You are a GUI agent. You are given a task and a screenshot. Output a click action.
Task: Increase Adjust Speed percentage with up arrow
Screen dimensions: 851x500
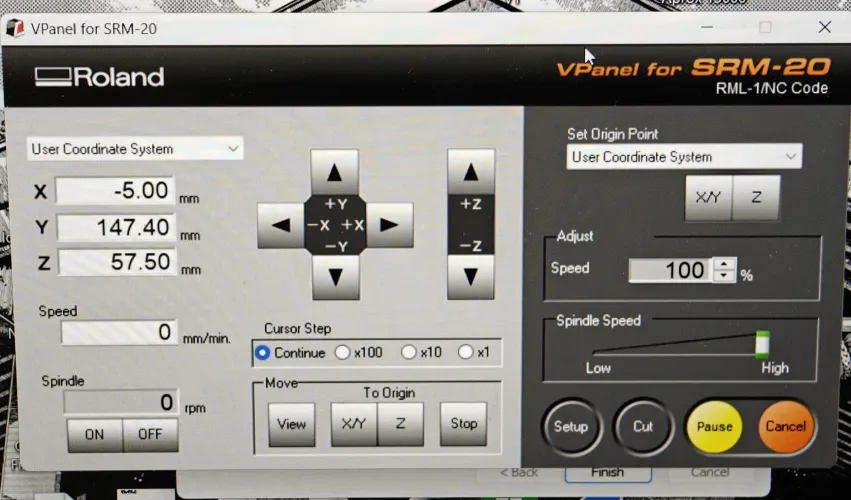723,264
